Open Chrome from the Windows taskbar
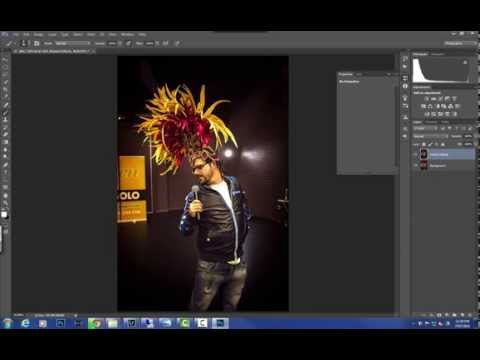Viewport: 480px width, 360px height. coord(96,323)
